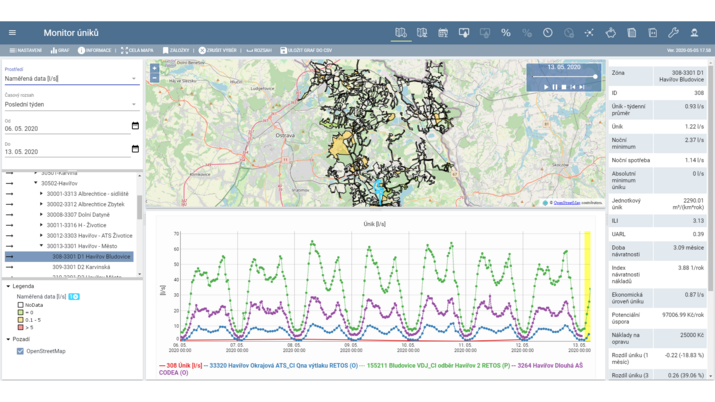
Task: Open the Poslední týden time range dropdown
Action: tap(71, 104)
